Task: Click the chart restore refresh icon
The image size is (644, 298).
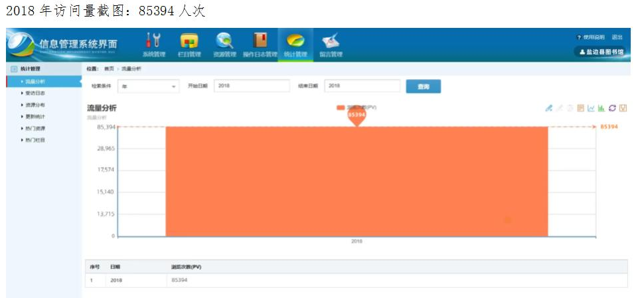Action: click(612, 108)
